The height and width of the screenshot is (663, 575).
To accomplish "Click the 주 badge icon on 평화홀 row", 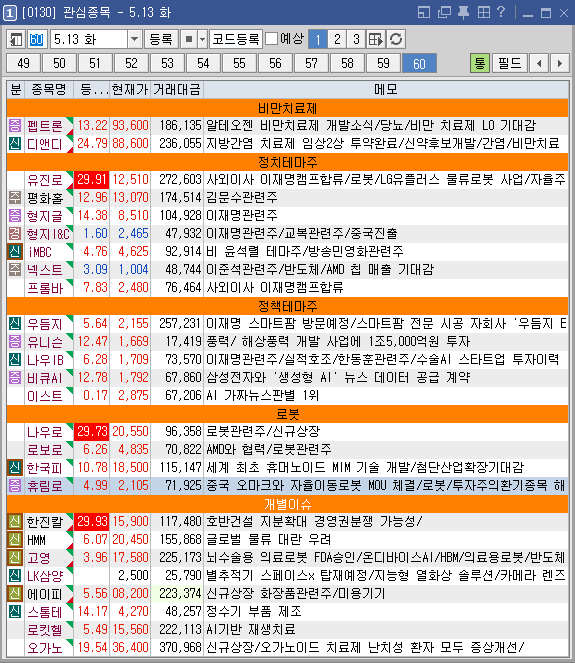I will [x=15, y=197].
